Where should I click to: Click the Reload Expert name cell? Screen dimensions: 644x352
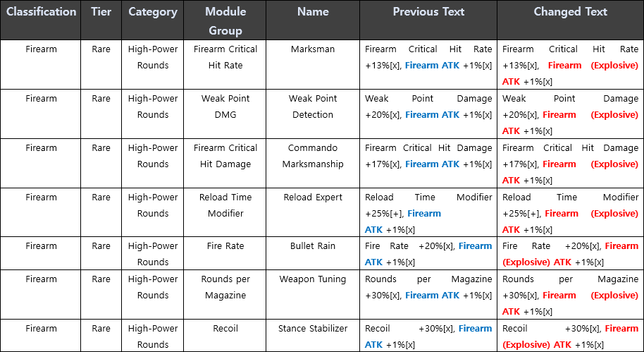pos(313,198)
